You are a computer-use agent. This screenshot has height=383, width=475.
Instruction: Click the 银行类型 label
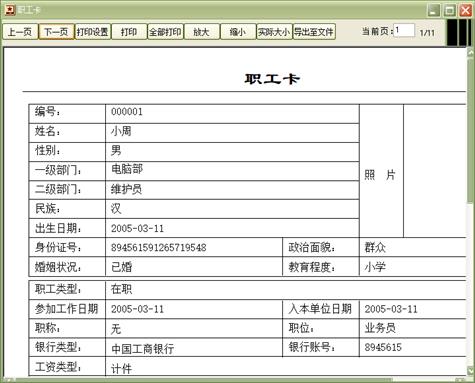[58, 347]
